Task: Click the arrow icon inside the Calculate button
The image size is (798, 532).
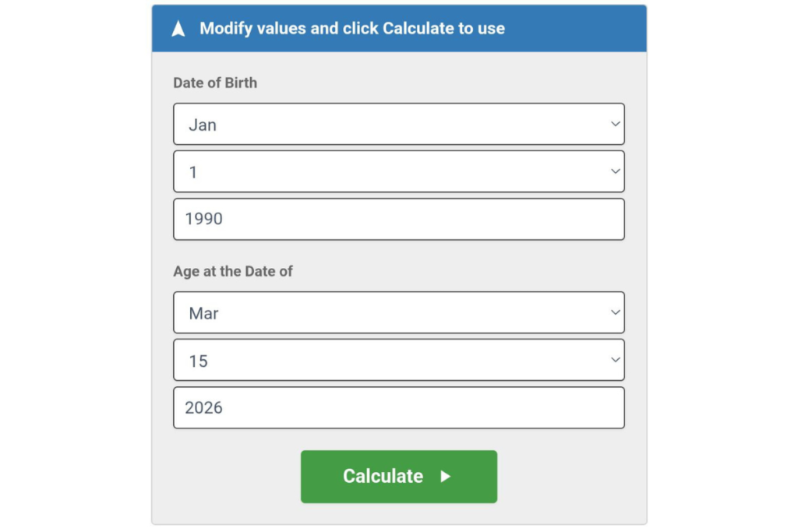Action: 446,477
